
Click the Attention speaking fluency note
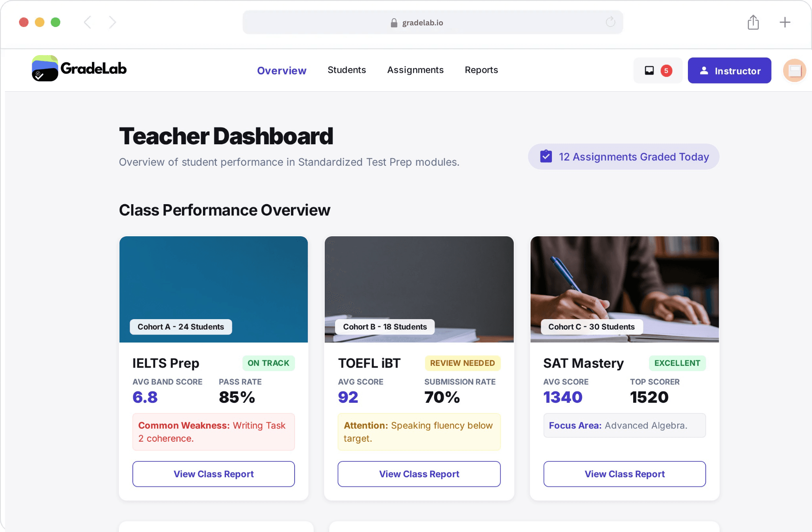[419, 432]
